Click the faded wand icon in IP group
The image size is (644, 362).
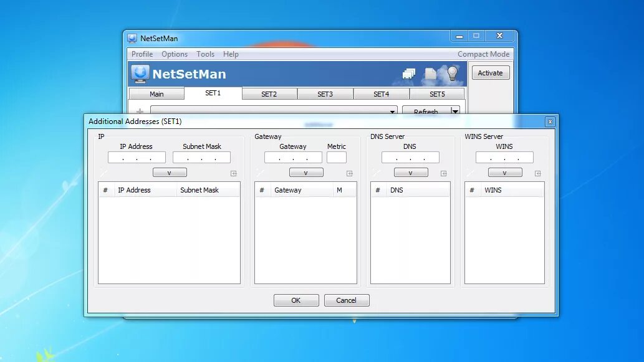point(103,173)
